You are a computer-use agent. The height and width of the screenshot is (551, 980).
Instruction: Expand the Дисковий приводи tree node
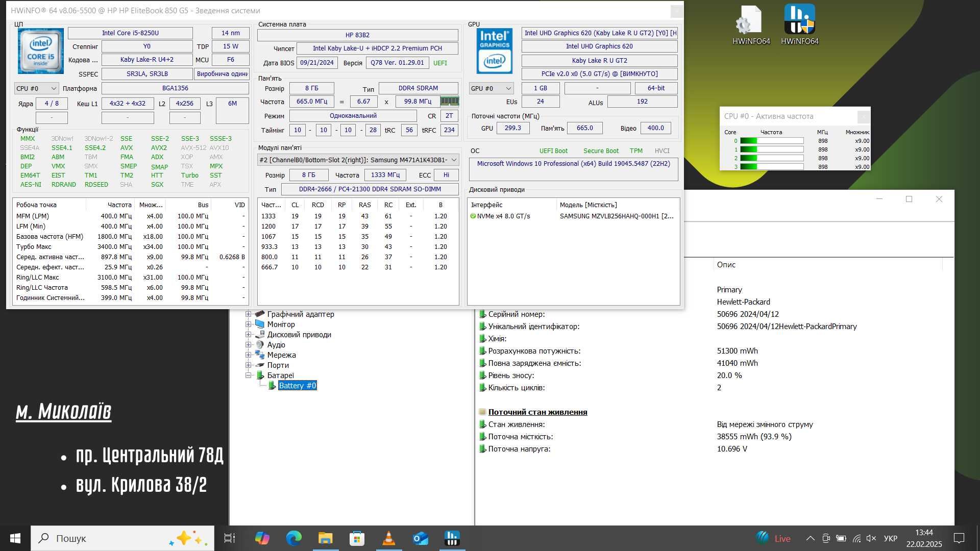pyautogui.click(x=248, y=335)
